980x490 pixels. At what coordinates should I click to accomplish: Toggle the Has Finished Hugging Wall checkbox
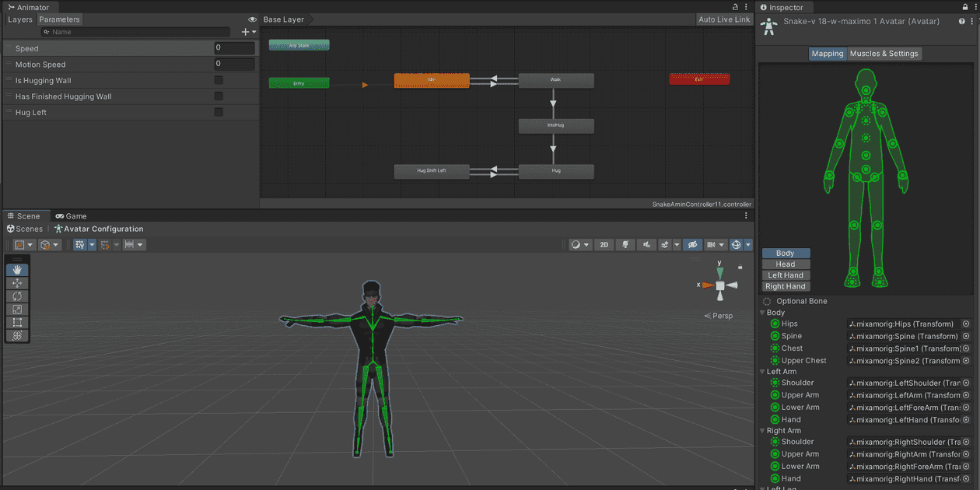(x=219, y=96)
